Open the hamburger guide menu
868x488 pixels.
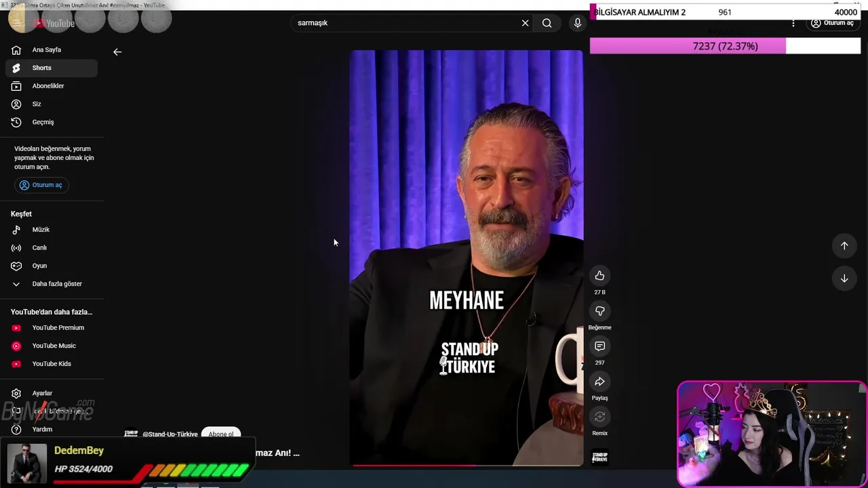point(16,23)
